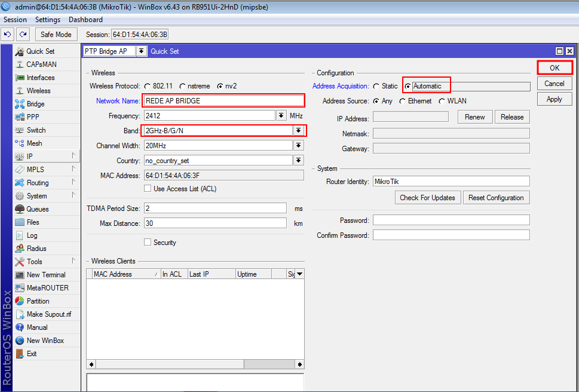Click the undo arrow icon in toolbar
This screenshot has width=579, height=392.
(x=8, y=35)
